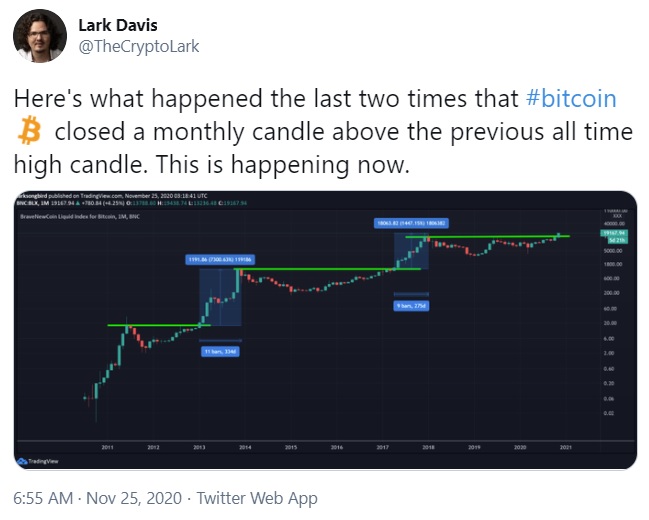
Task: Click the '9 bars, 275d' label
Action: click(x=411, y=306)
